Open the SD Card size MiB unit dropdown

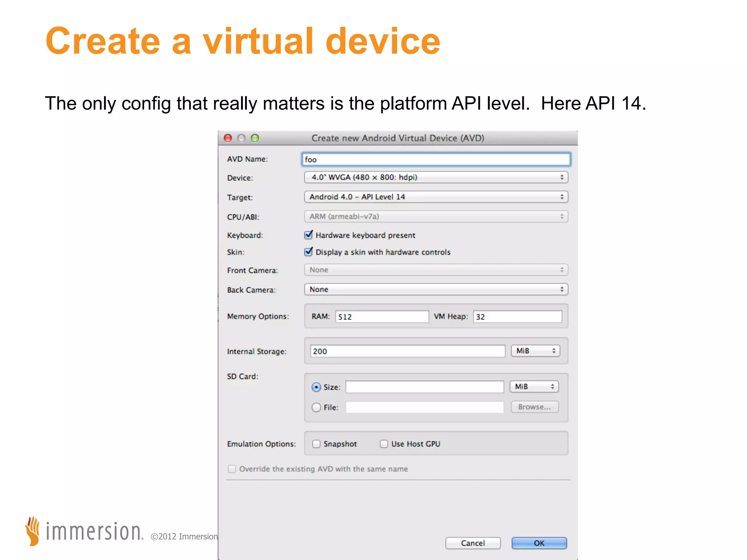coord(534,386)
